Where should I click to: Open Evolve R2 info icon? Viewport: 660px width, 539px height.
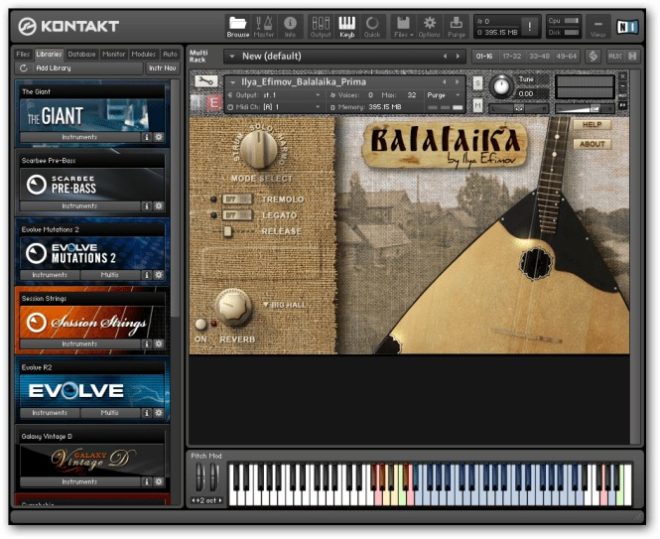pyautogui.click(x=146, y=413)
